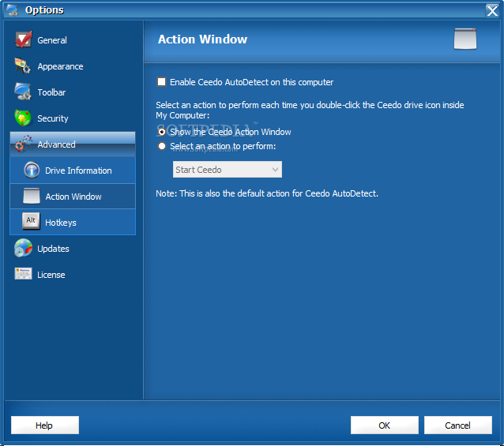Click the Help button
This screenshot has width=504, height=446.
[45, 425]
